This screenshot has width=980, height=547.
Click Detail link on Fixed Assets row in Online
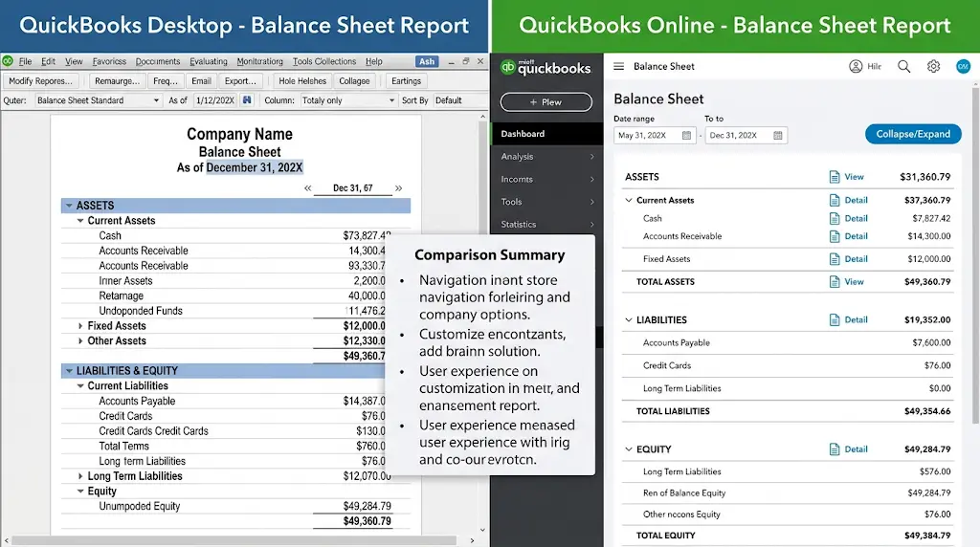(x=856, y=258)
